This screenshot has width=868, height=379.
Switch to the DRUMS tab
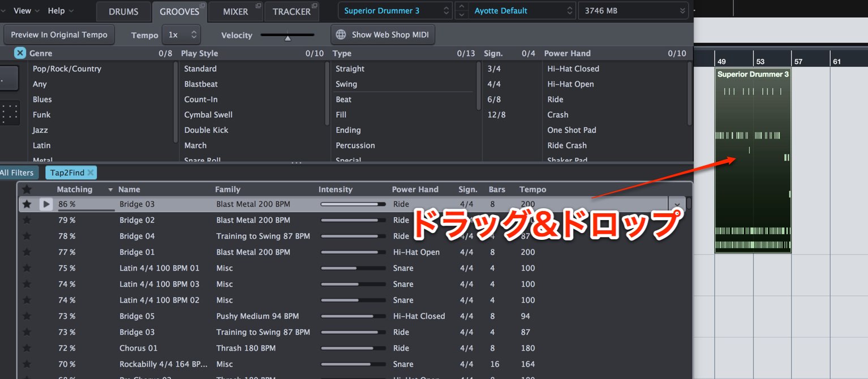coord(123,11)
